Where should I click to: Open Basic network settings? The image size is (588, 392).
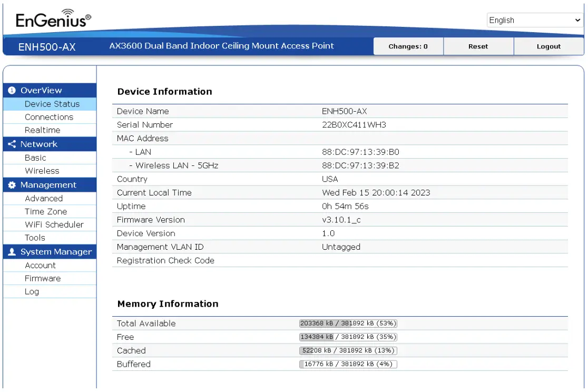point(36,158)
